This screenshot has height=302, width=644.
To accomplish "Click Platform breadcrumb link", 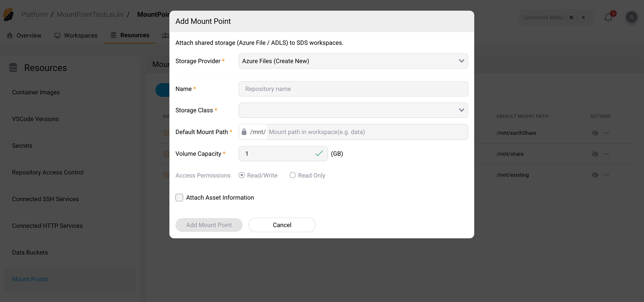I will tap(34, 14).
